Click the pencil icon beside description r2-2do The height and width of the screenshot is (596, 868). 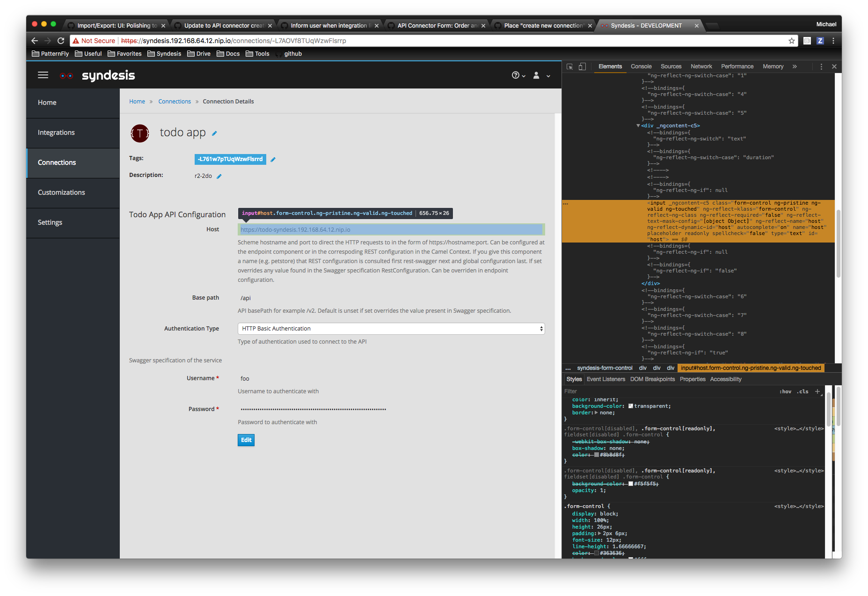[x=219, y=177]
